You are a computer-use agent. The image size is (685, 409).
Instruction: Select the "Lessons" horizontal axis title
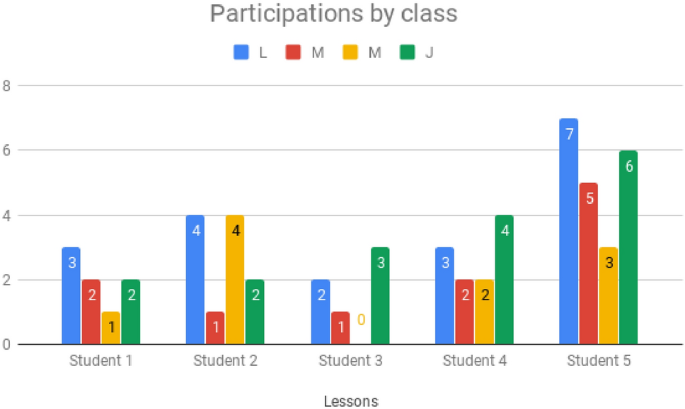[x=350, y=401]
